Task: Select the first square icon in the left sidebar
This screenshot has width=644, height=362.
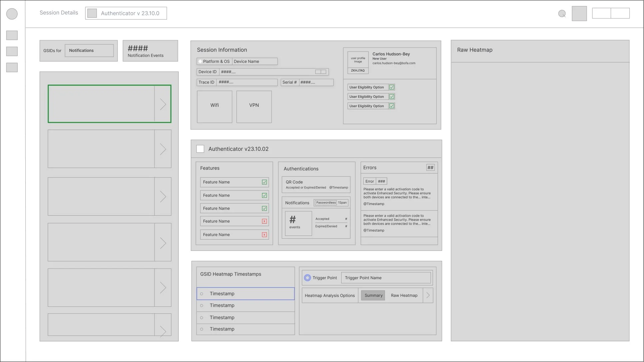Action: [x=12, y=35]
